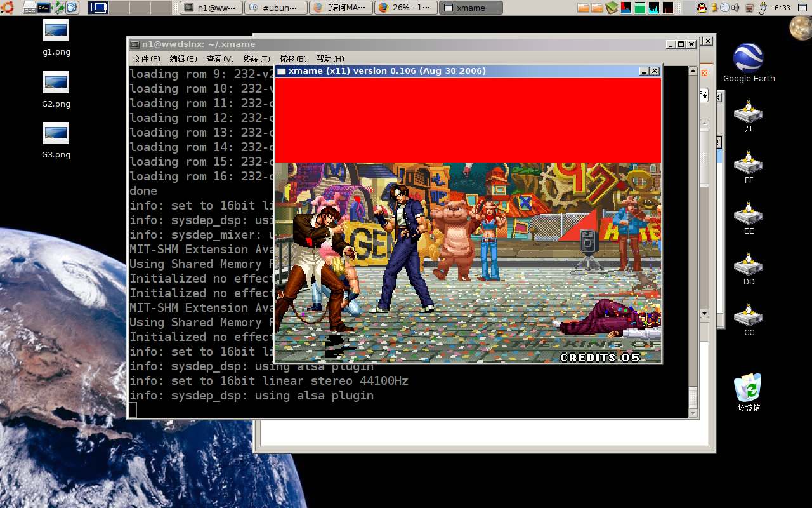Activate the 26% Firefox download taskbar button
Image resolution: width=812 pixels, height=508 pixels.
[407, 8]
